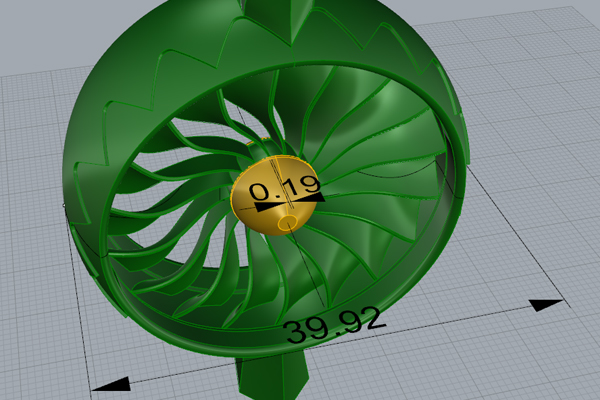600x400 pixels.
Task: Select the green pylon below the engine
Action: tap(272, 377)
